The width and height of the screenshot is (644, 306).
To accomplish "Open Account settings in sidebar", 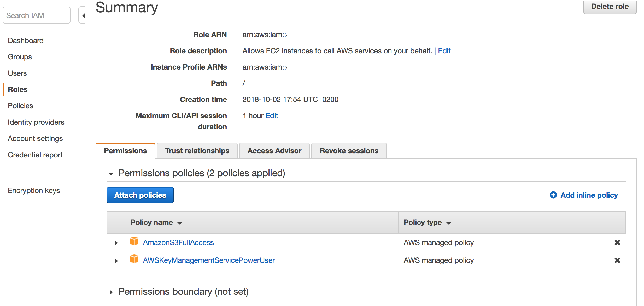I will coord(35,138).
